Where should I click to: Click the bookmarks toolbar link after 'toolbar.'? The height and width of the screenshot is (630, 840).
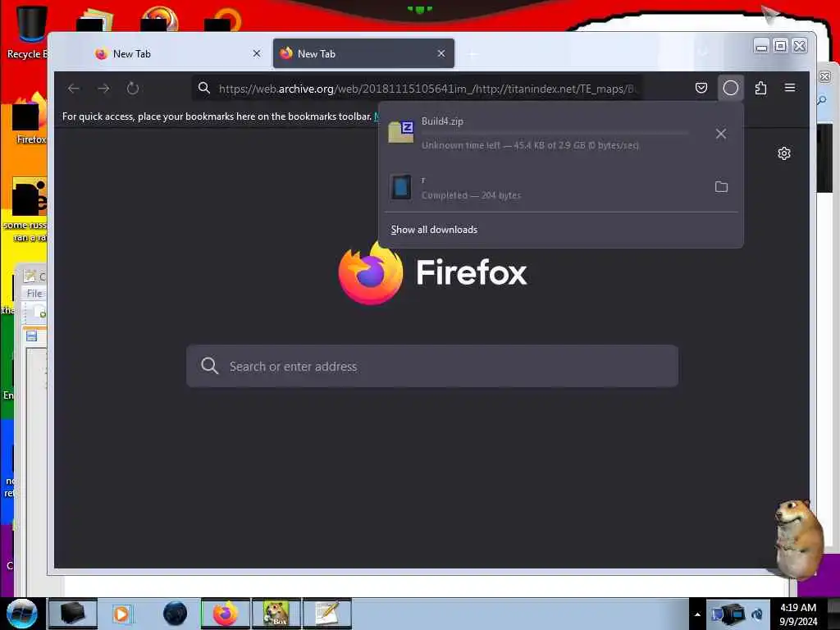coord(376,116)
